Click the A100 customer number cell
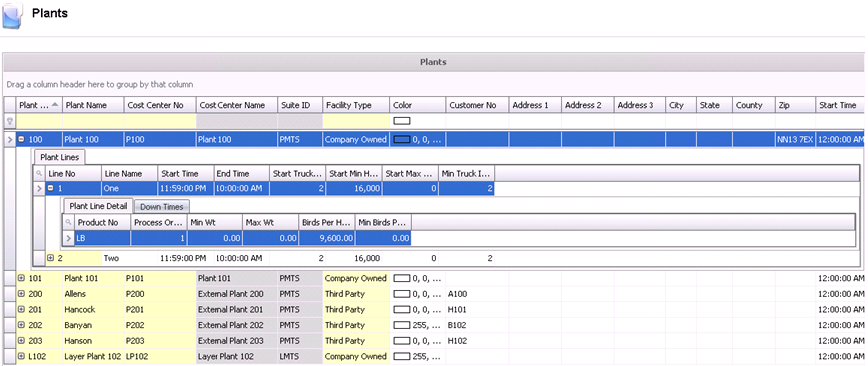Viewport: 868px width, 366px height. pyautogui.click(x=477, y=294)
